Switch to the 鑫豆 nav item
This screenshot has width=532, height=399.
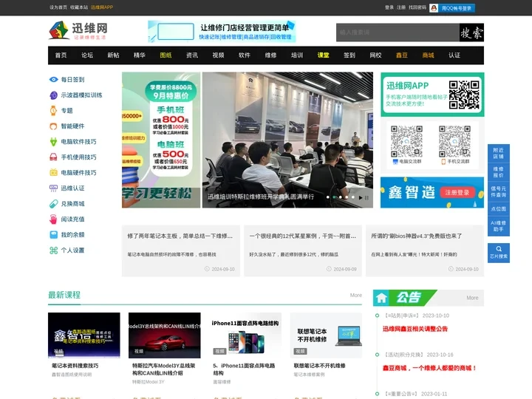402,55
